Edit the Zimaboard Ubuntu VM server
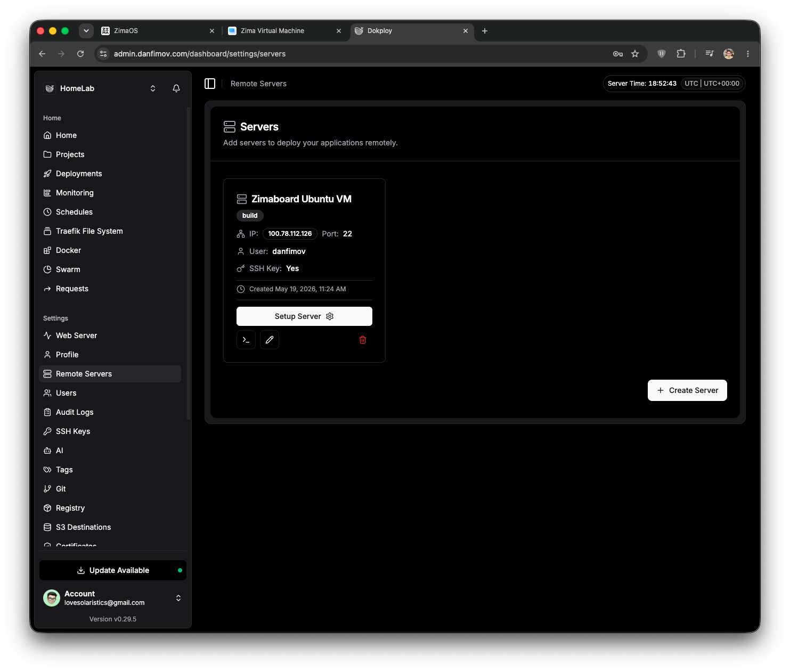This screenshot has width=790, height=672. 270,340
